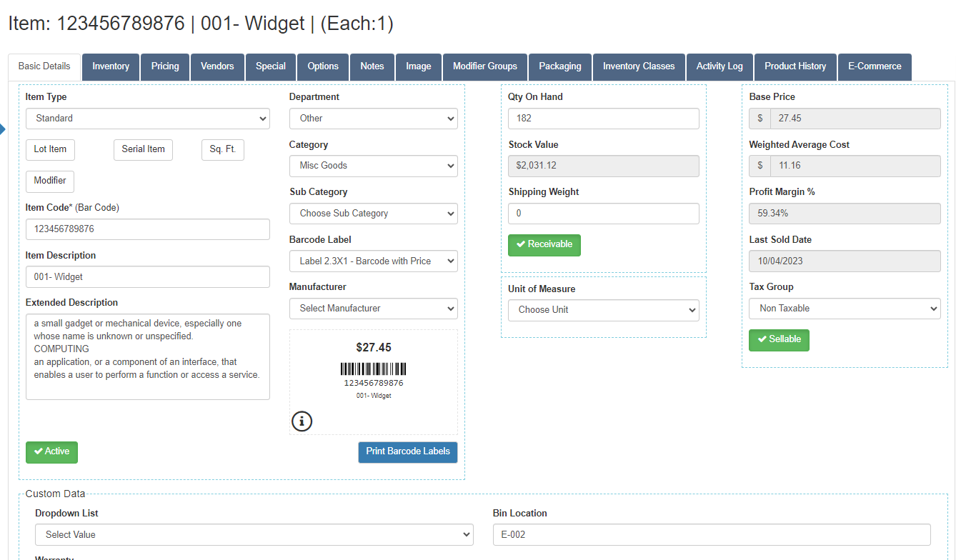Click the blue arrow indicator on the left edge
The image size is (956, 560).
pos(4,129)
